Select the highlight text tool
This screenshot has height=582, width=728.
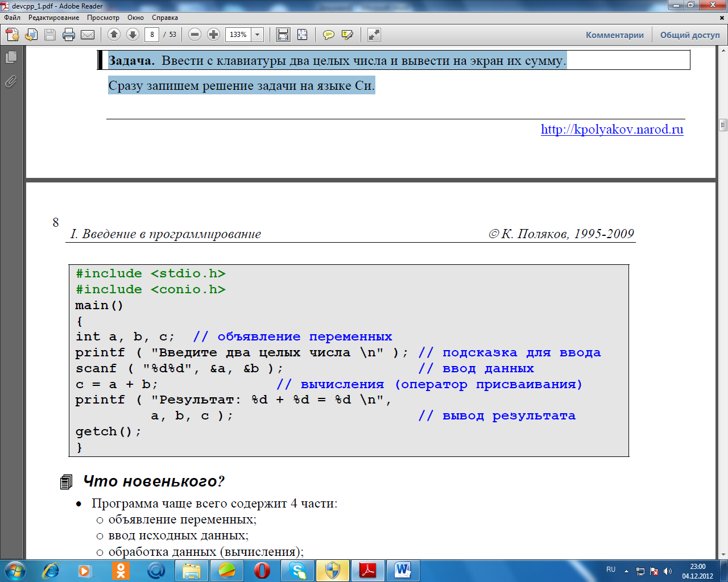point(347,35)
